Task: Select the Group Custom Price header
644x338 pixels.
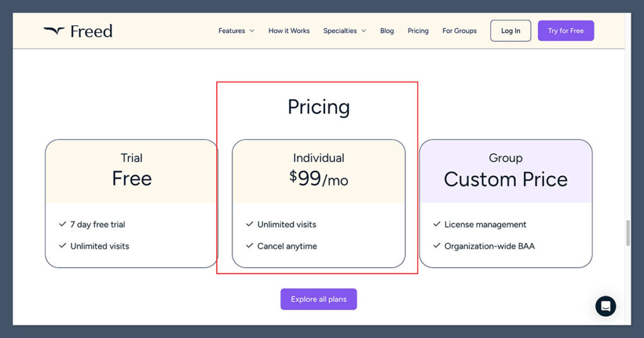Action: 506,172
